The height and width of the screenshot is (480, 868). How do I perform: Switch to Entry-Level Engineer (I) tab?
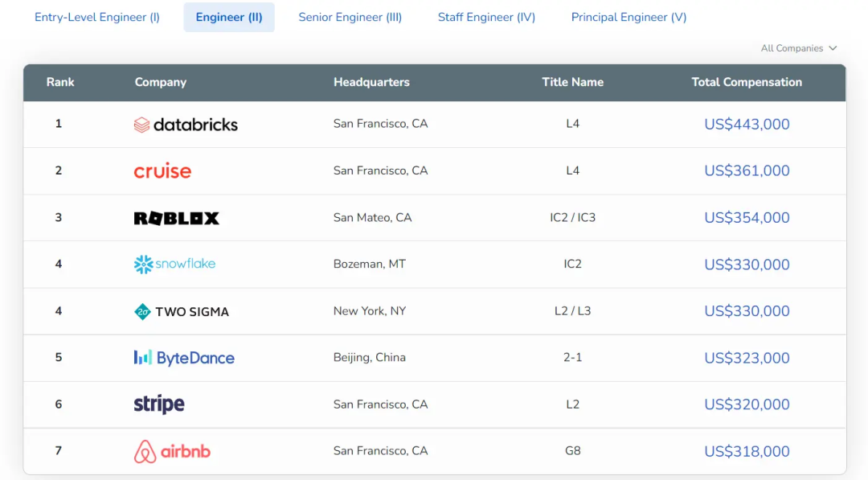tap(97, 17)
